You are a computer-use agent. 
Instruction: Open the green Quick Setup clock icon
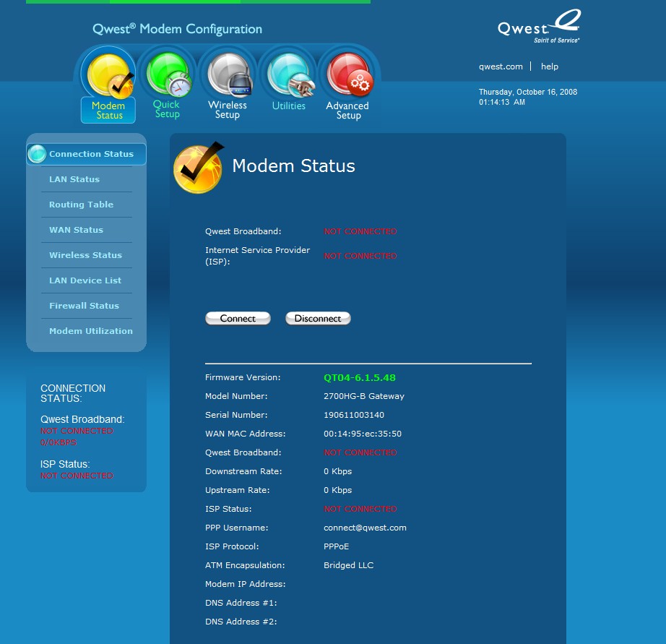[x=170, y=74]
